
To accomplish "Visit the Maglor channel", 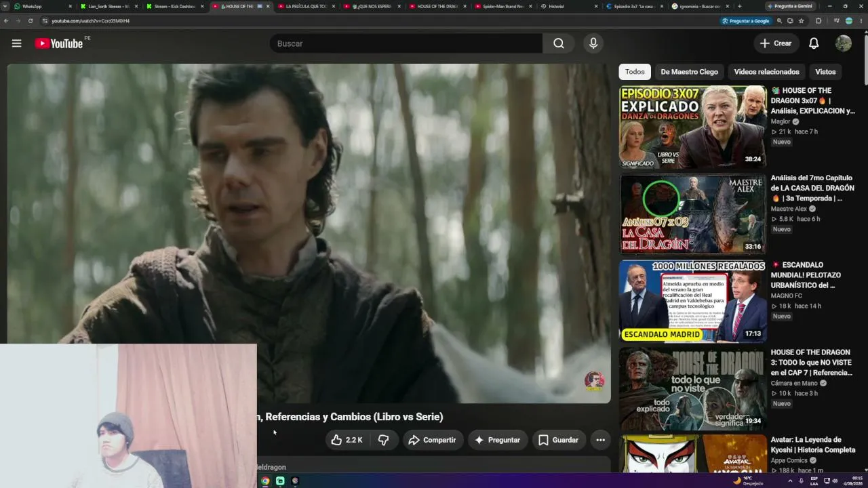I will pyautogui.click(x=781, y=122).
